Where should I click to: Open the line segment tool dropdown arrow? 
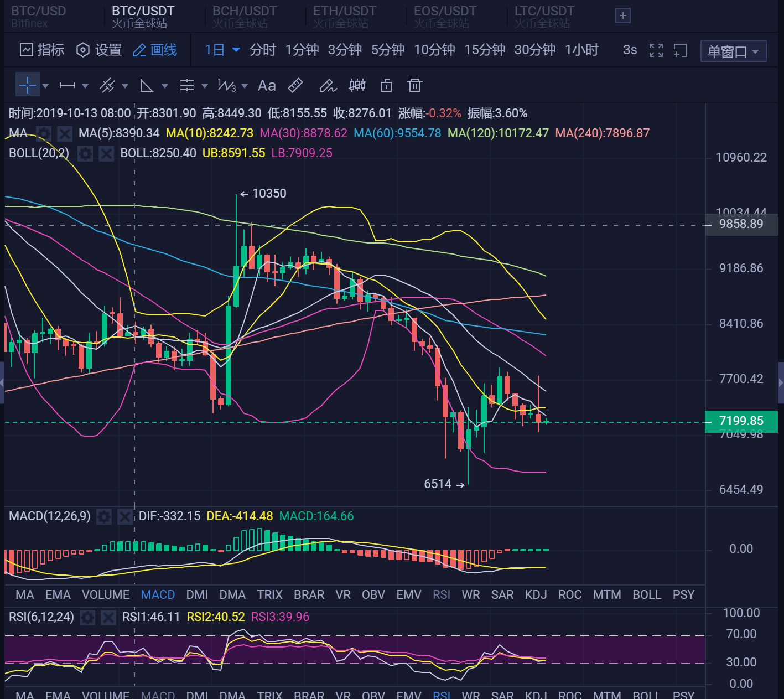pos(85,86)
